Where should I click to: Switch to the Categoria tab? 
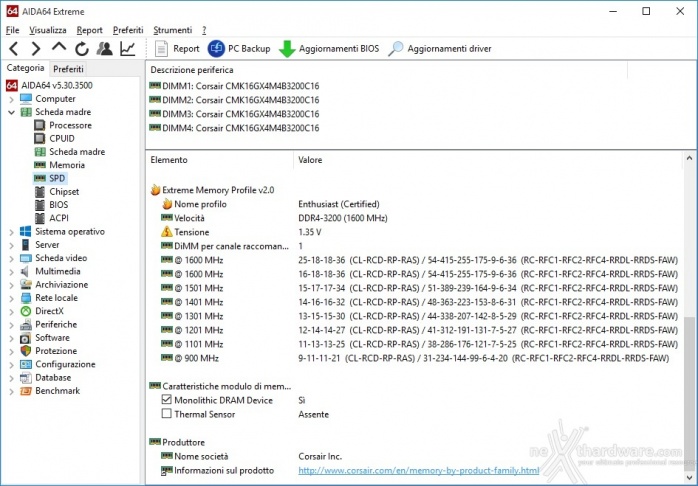click(25, 68)
